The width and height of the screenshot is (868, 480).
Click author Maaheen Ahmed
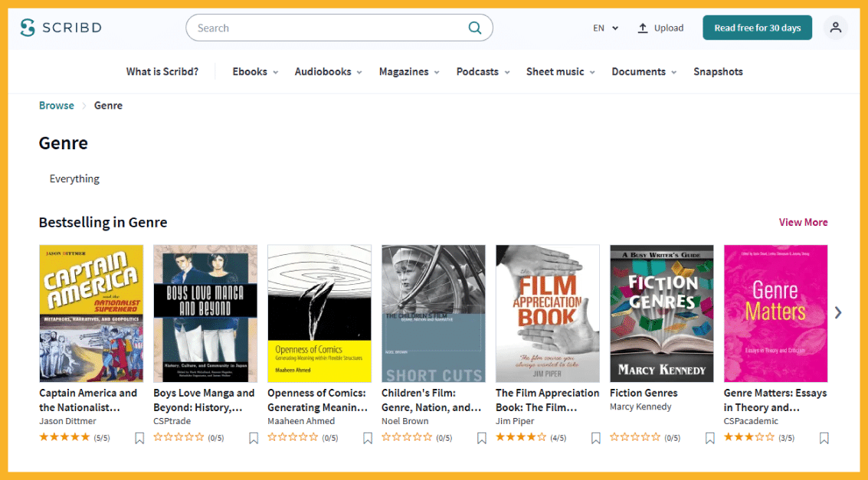(301, 421)
